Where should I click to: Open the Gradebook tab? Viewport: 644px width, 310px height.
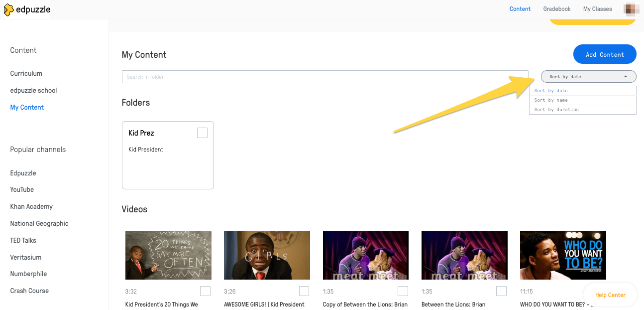point(557,9)
